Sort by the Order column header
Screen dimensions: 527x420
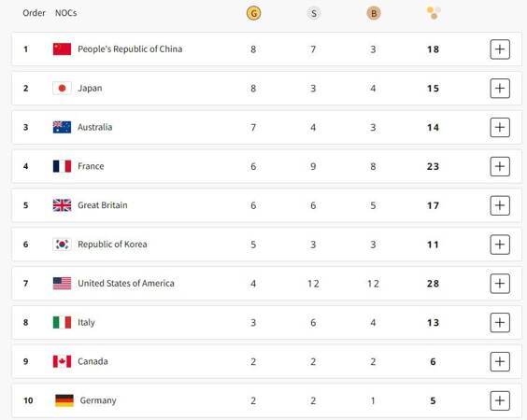[34, 13]
